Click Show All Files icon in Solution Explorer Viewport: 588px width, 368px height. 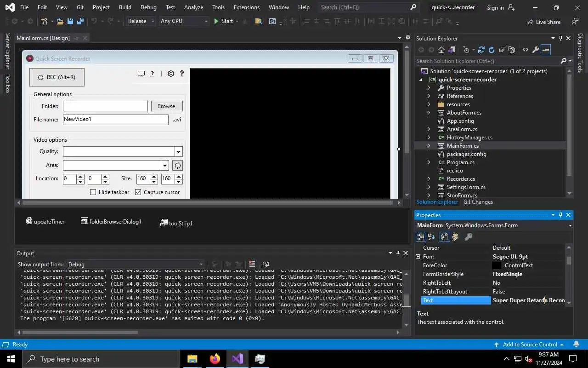[512, 50]
